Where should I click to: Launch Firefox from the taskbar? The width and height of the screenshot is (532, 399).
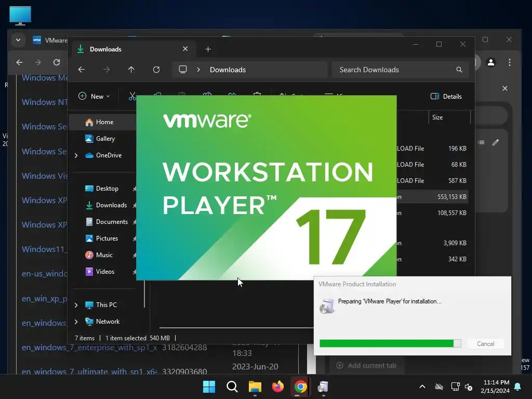tap(278, 387)
